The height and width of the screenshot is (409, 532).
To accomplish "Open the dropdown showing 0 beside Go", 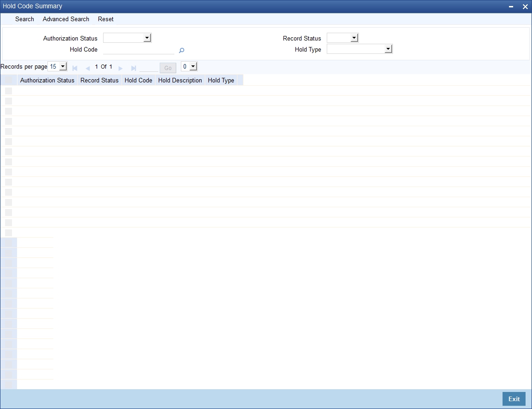I will coord(189,66).
